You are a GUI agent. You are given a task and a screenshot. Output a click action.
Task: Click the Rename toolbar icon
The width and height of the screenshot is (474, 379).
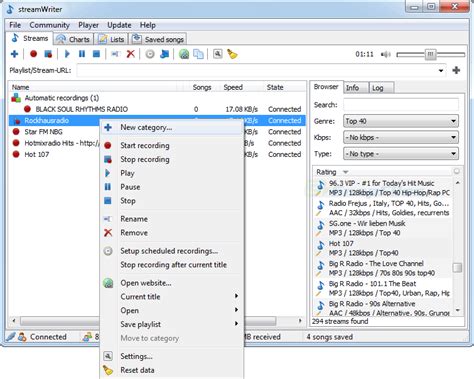(115, 54)
